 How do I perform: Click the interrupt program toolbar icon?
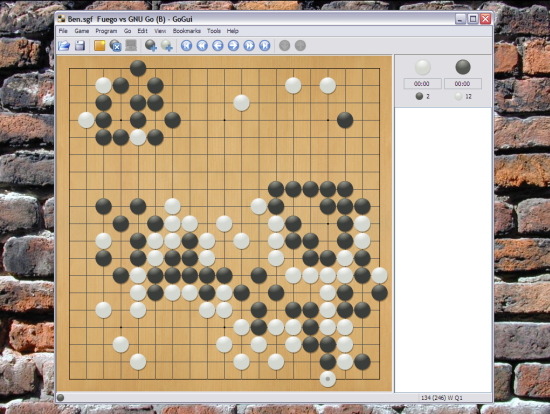(131, 46)
